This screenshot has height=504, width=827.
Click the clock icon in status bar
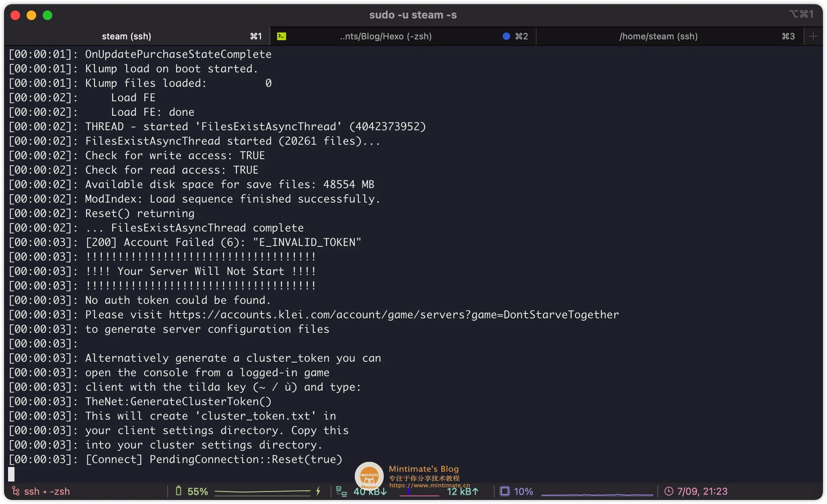[669, 491]
